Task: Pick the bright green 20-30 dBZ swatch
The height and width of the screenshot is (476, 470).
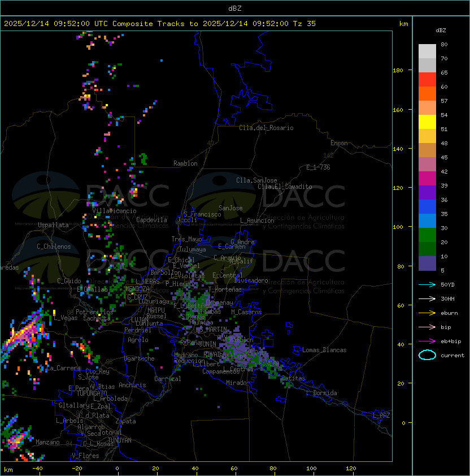Action: click(427, 235)
